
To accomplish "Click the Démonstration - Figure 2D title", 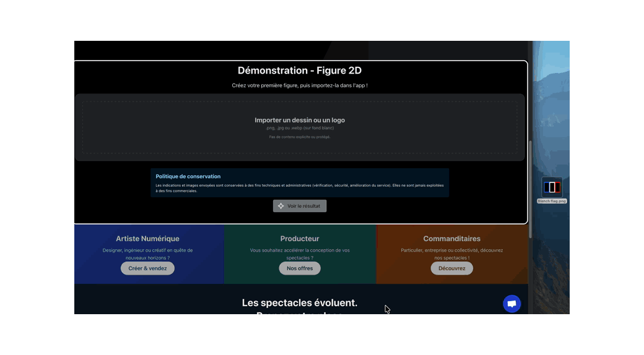I will click(300, 71).
